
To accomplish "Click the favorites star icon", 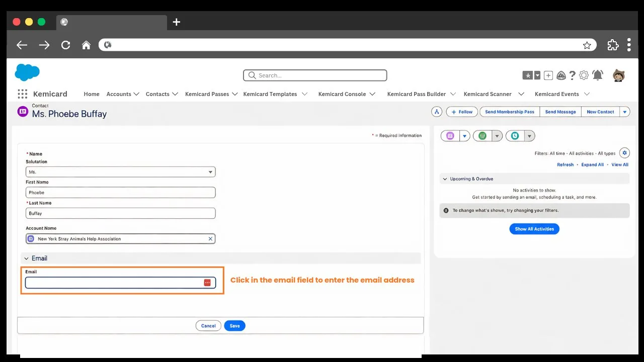I will click(x=528, y=75).
